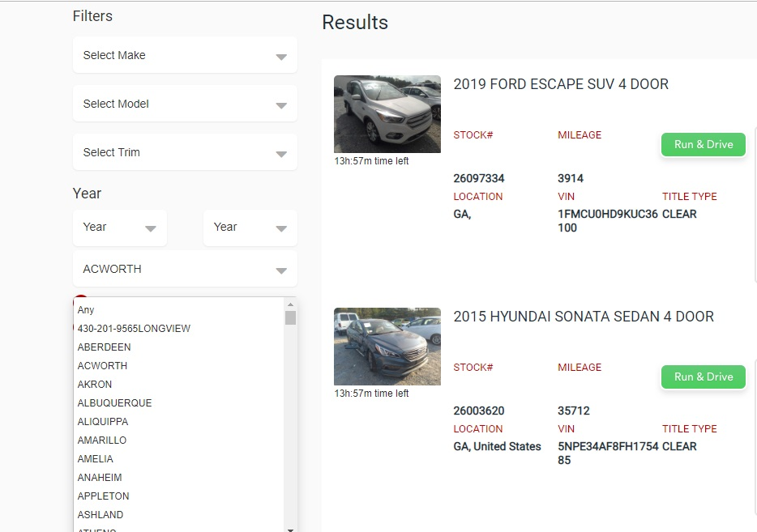The image size is (757, 532).
Task: Open the second Year range dropdown
Action: [250, 228]
